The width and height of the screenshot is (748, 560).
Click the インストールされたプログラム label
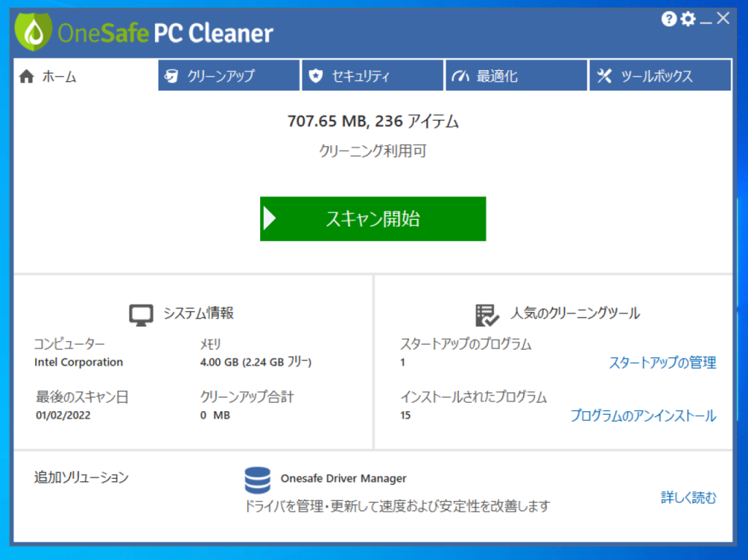tap(473, 397)
